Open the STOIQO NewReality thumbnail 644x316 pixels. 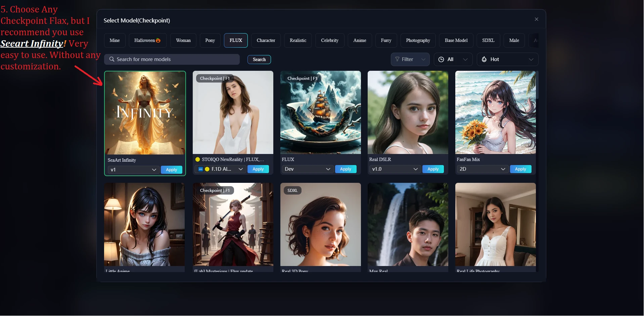(x=233, y=112)
